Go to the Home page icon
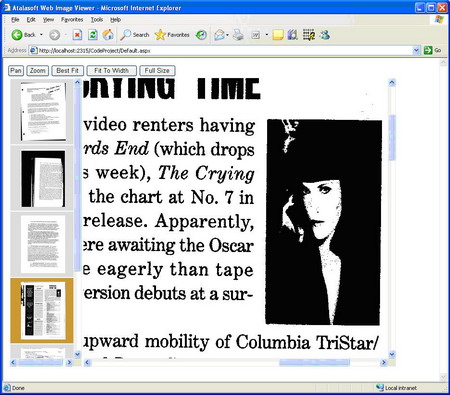This screenshot has height=395, width=450. 108,35
